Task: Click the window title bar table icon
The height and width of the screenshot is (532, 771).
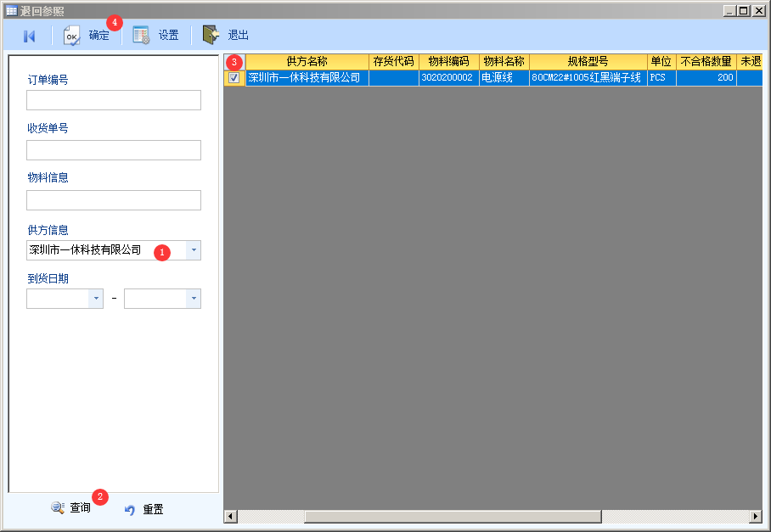Action: (11, 10)
